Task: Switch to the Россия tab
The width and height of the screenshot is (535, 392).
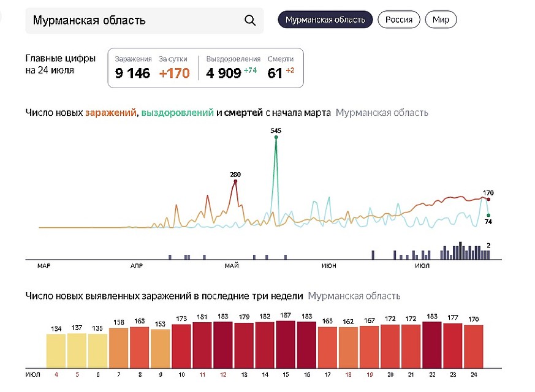Action: [x=399, y=20]
